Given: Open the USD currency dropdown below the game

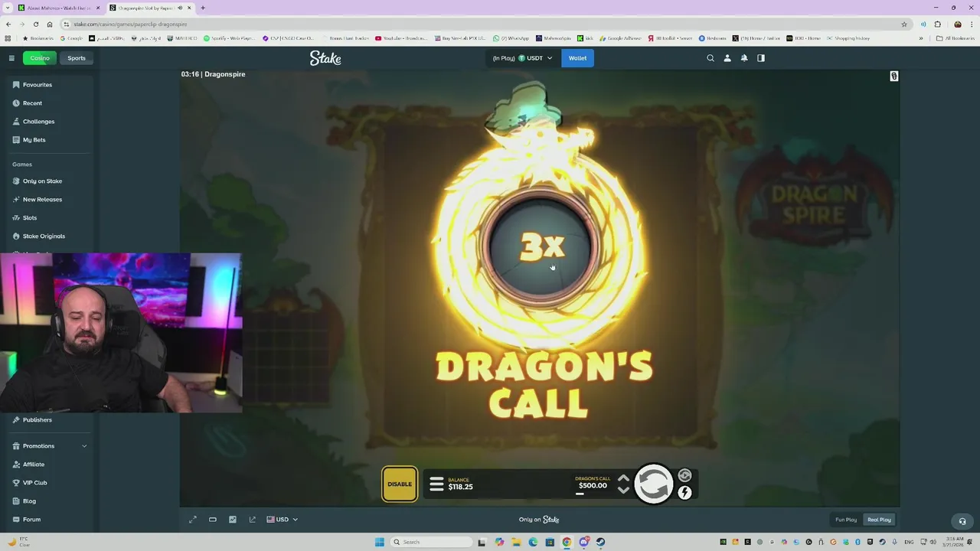Looking at the screenshot, I should pyautogui.click(x=283, y=520).
